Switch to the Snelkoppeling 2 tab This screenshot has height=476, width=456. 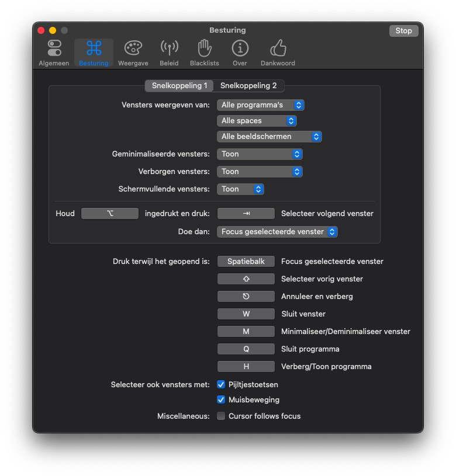pos(248,86)
